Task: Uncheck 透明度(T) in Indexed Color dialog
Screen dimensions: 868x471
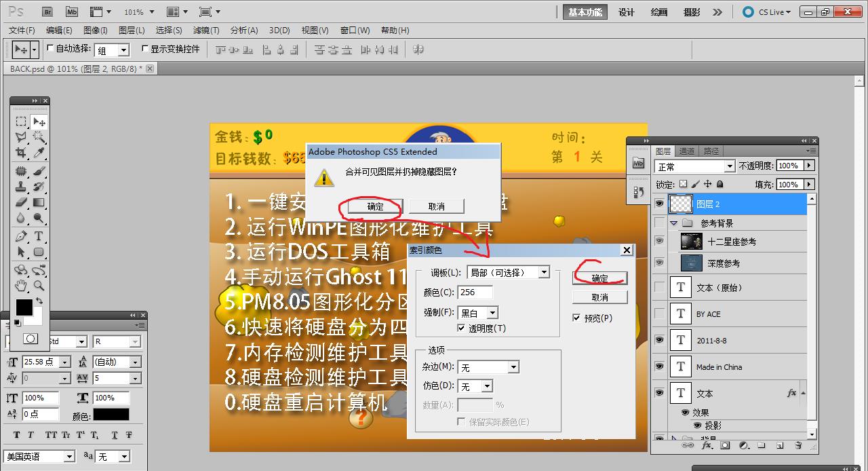Action: 462,328
